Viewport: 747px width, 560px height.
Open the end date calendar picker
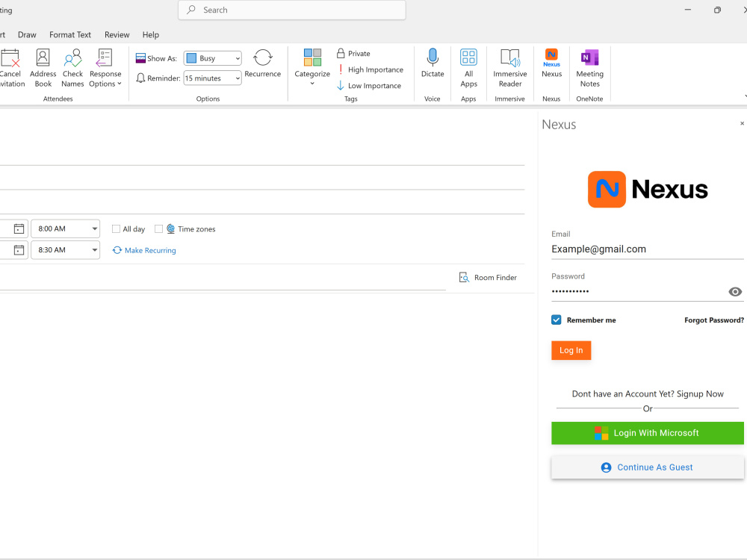[x=19, y=250]
